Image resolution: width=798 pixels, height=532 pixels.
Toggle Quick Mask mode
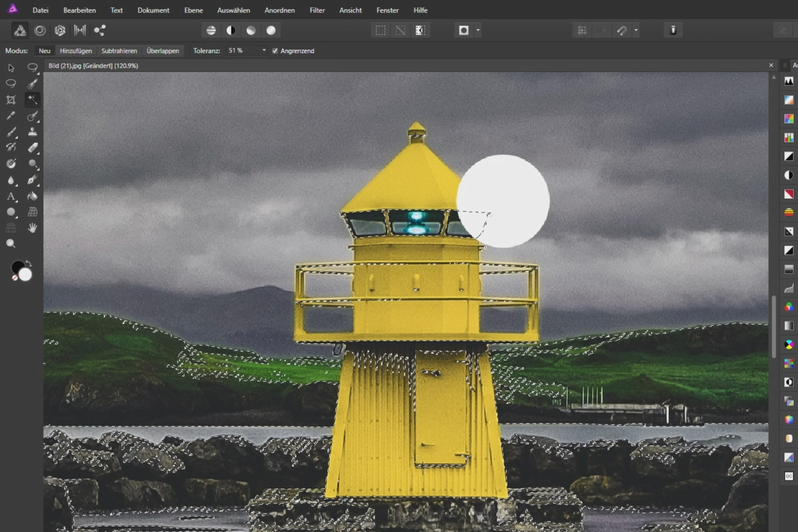464,31
